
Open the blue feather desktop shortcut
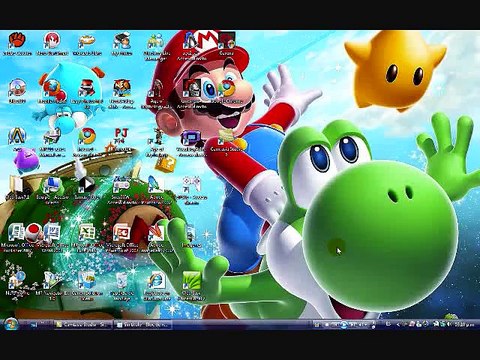pyautogui.click(x=156, y=184)
